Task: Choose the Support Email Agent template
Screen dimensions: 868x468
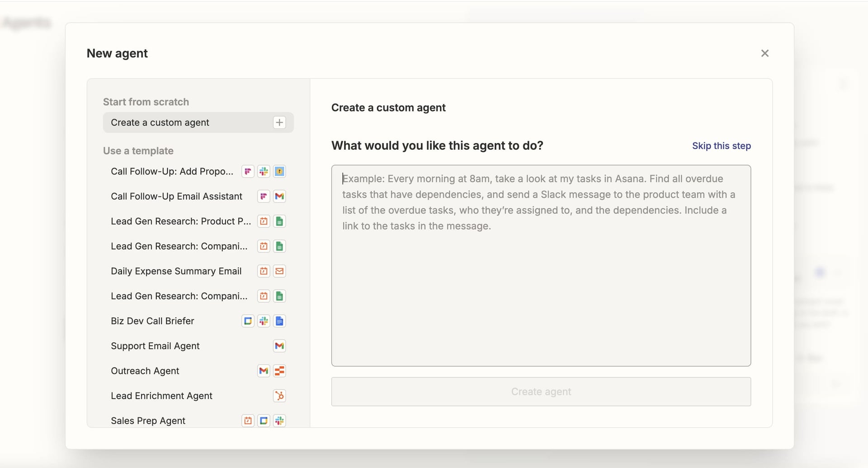Action: tap(155, 346)
